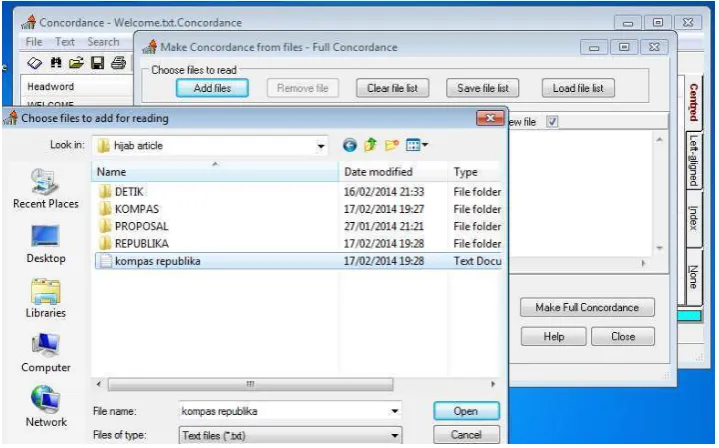Click the Headword column header
Image resolution: width=719 pixels, height=448 pixels.
point(77,87)
